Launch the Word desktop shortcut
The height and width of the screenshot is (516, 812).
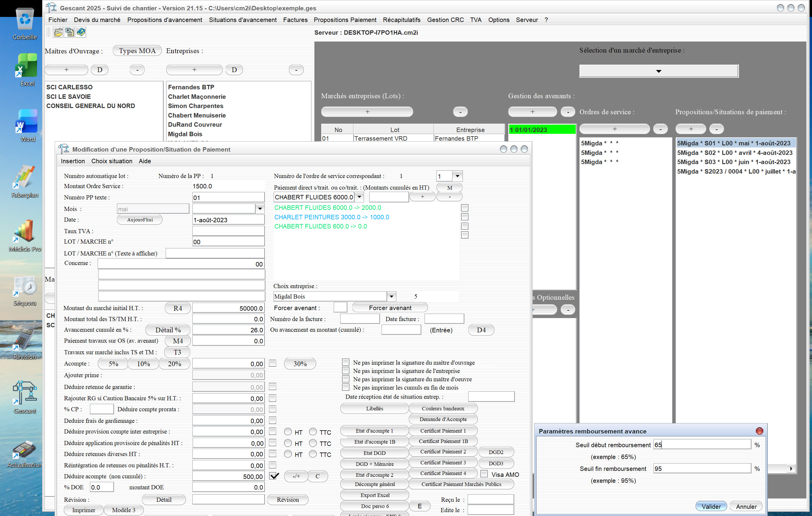coord(27,126)
